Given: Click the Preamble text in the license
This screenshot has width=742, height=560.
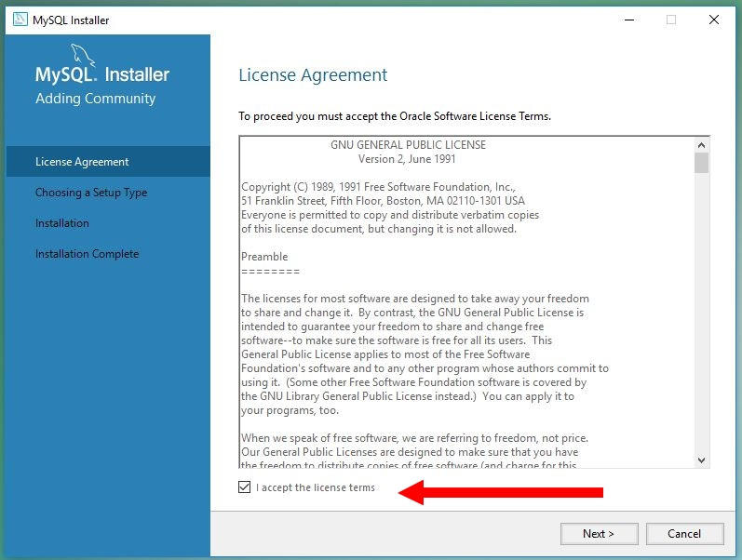Looking at the screenshot, I should [x=264, y=257].
